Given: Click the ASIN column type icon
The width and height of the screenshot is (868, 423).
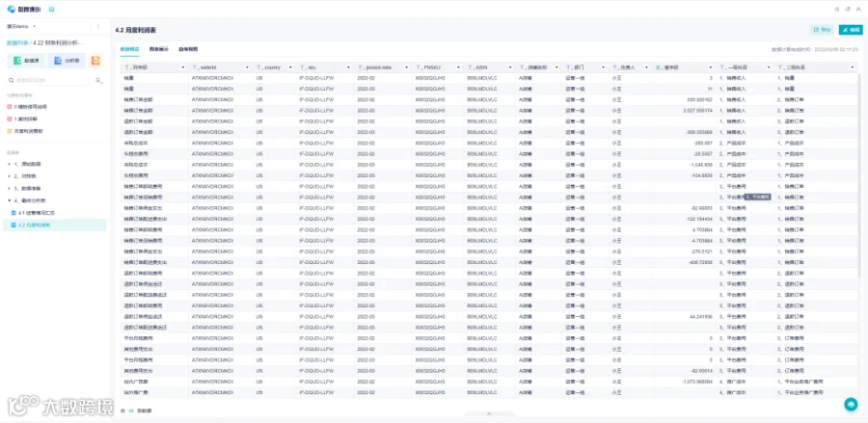Looking at the screenshot, I should click(x=471, y=67).
